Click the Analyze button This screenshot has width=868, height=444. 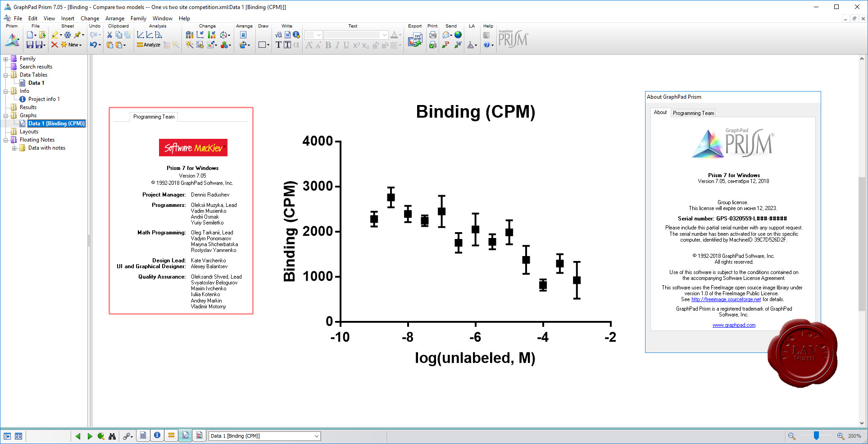pyautogui.click(x=149, y=45)
